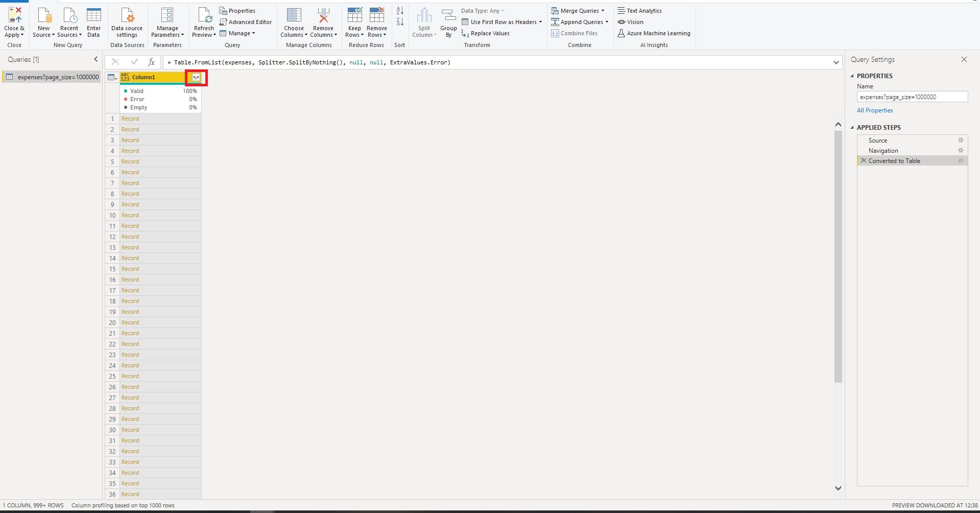980x513 pixels.
Task: Launch the Advanced Editor
Action: click(x=246, y=22)
